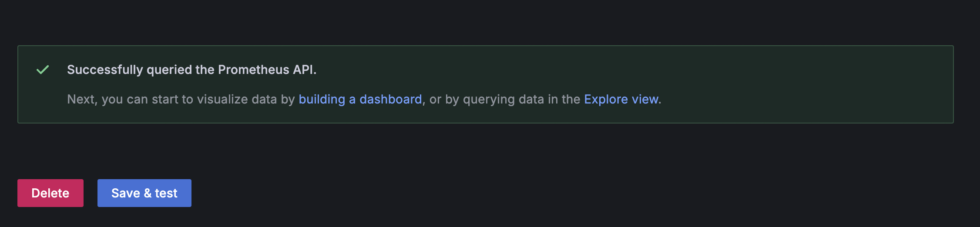Click the word Successfully in the alert heading
Screen dimensions: 980x227
[x=105, y=70]
